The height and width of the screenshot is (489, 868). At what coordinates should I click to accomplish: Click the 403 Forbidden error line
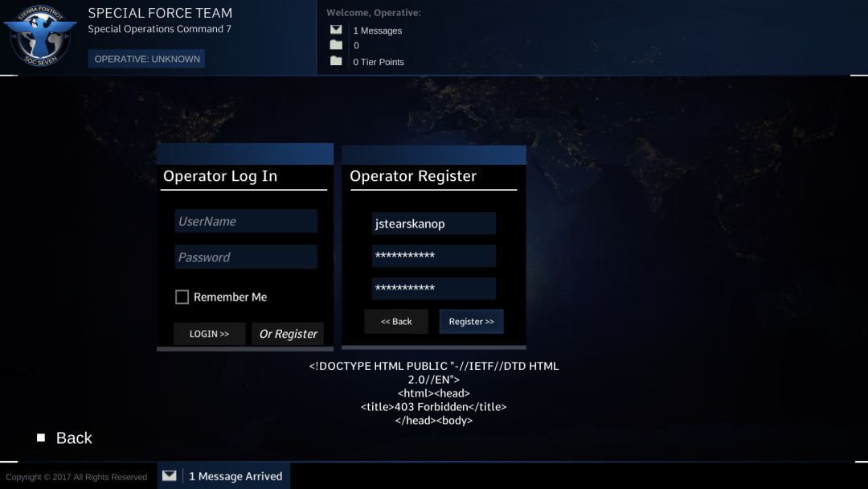[433, 406]
